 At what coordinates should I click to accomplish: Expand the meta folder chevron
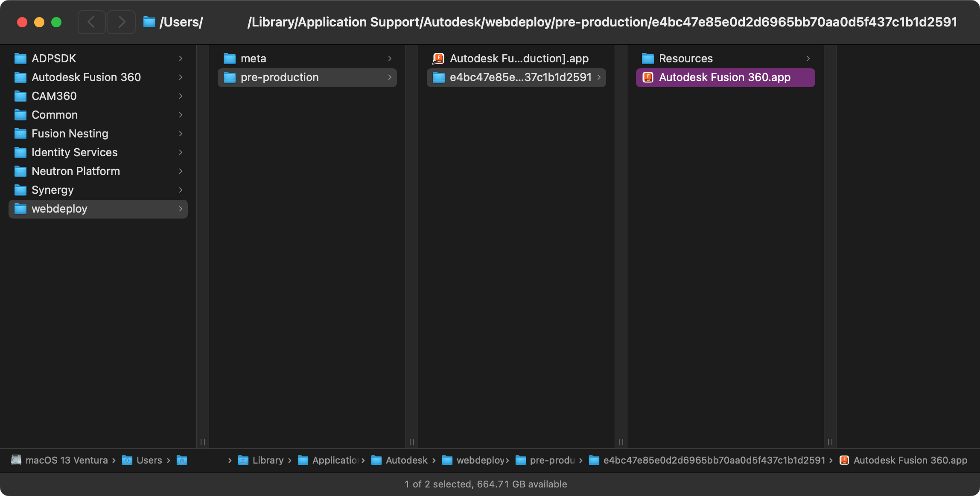[390, 58]
